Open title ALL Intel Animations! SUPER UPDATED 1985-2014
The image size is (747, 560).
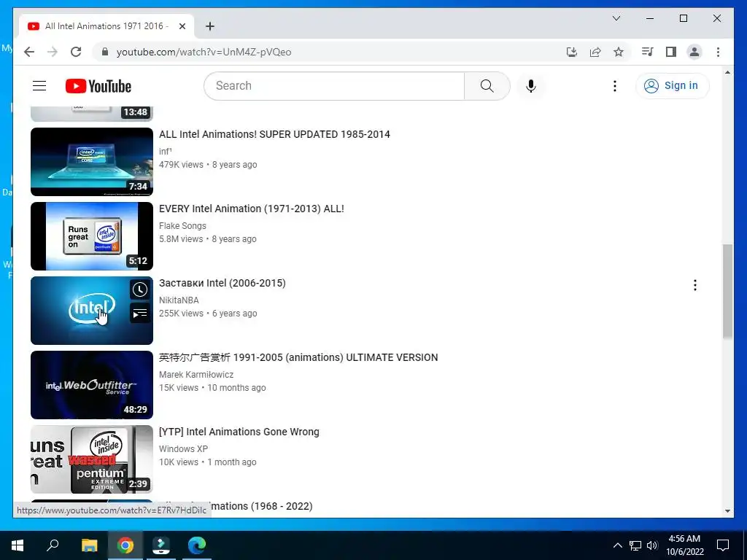(274, 134)
